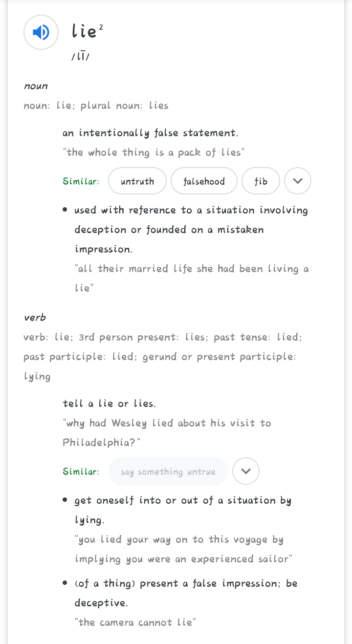Click the Wesley Philadelphia example sentence
352x644 pixels.
pyautogui.click(x=167, y=433)
